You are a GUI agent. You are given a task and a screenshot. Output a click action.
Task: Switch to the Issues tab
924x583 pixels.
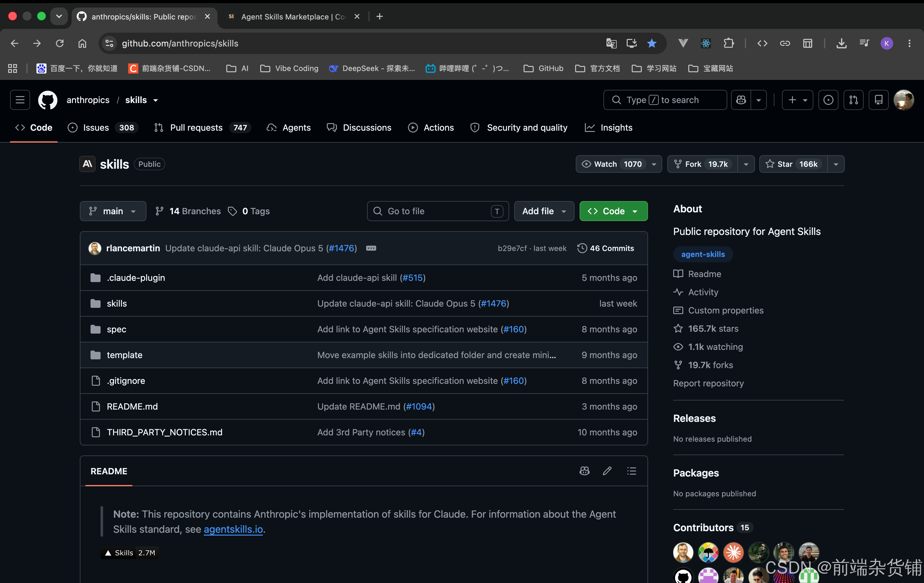pyautogui.click(x=103, y=128)
